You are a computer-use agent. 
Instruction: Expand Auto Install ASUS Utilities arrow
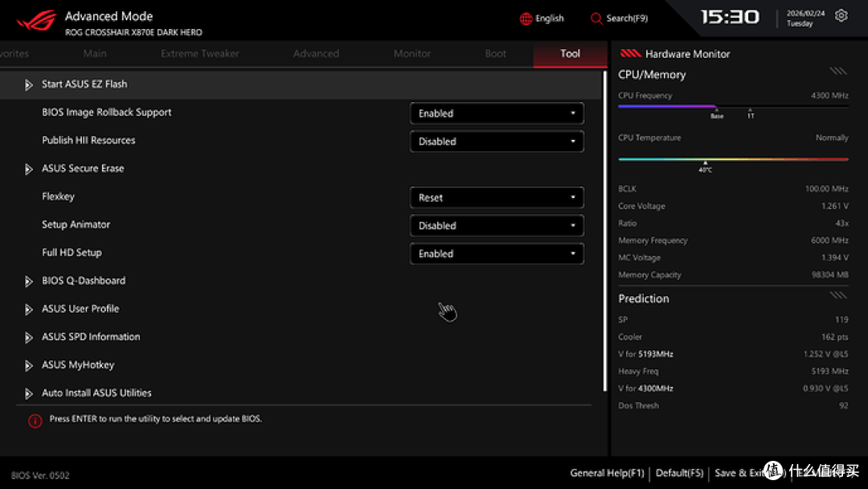pyautogui.click(x=28, y=394)
